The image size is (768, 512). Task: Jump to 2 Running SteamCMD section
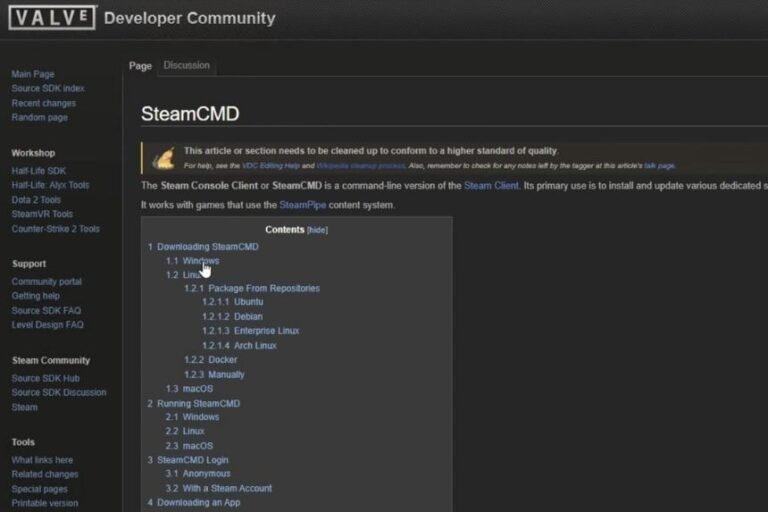point(193,403)
